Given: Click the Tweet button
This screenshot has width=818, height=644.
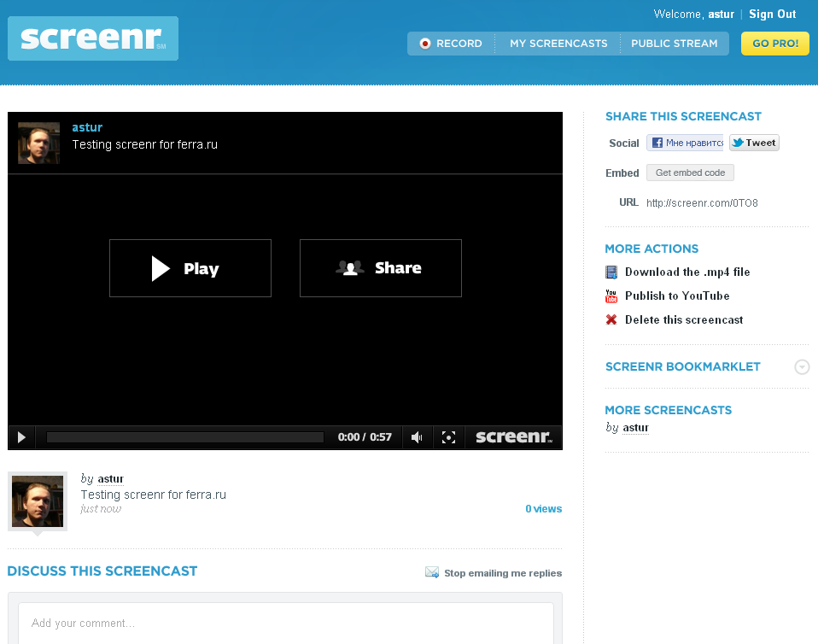Looking at the screenshot, I should tap(754, 143).
